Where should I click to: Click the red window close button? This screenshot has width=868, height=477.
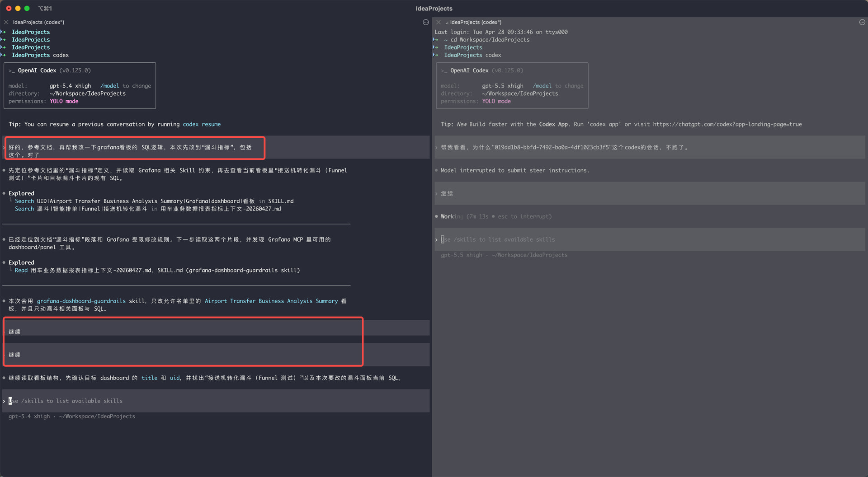9,8
